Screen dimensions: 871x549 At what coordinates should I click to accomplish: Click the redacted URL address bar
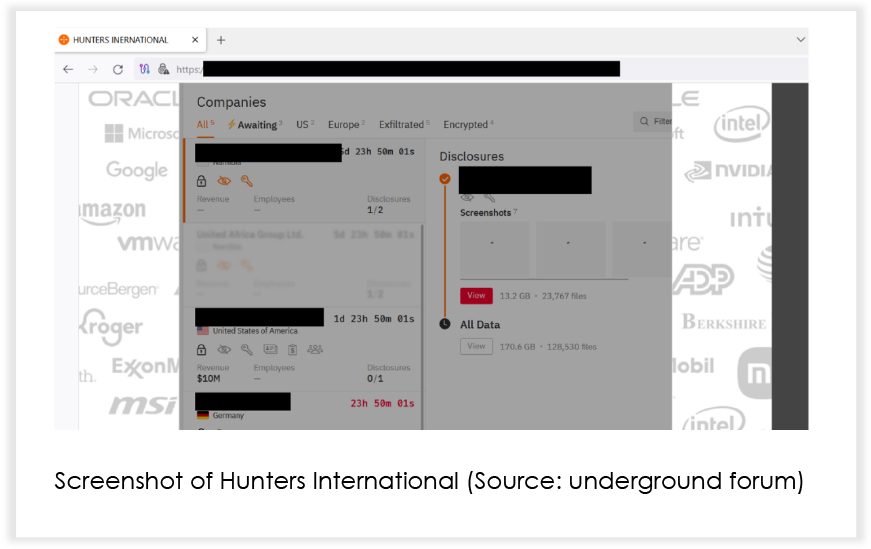[411, 69]
